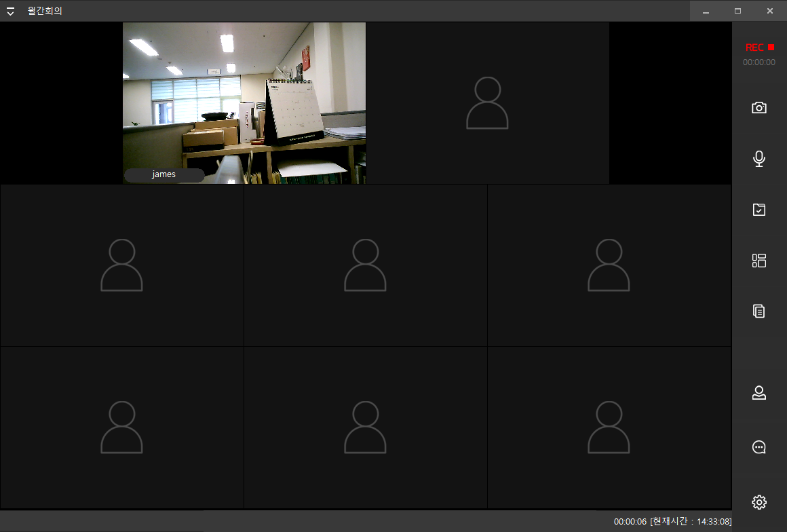
Task: Expand the title bar dropdown arrow menu
Action: coord(10,11)
